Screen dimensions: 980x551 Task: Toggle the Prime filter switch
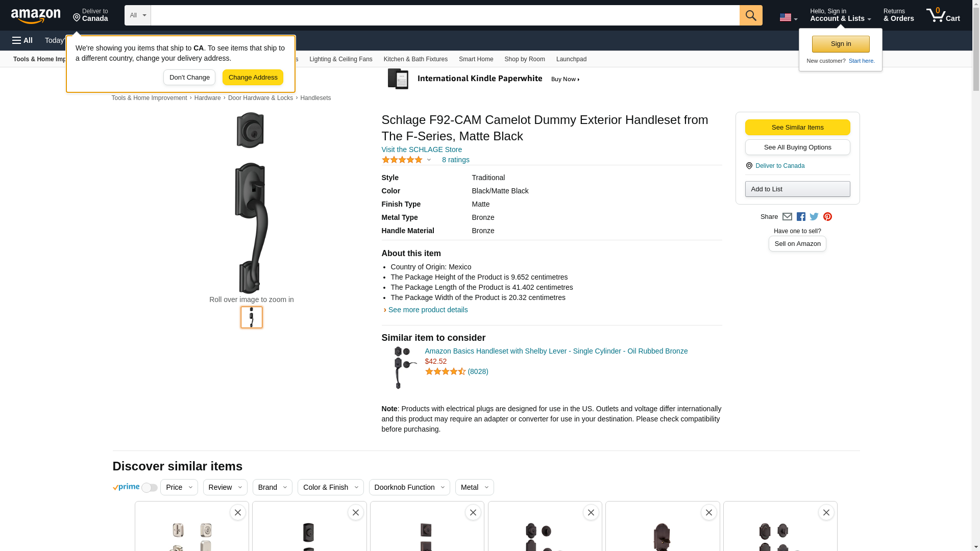tap(149, 488)
